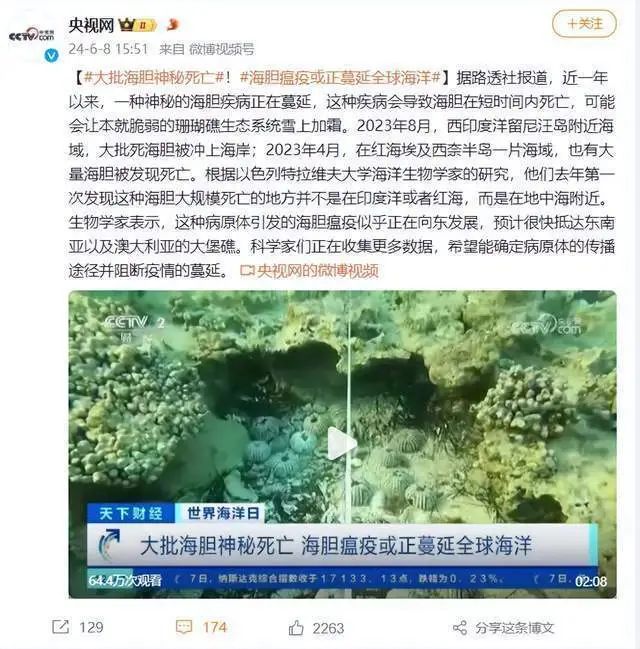Viewport: 640px width, 649px height.
Task: Click the 64.4万次观看 view count
Action: [125, 580]
